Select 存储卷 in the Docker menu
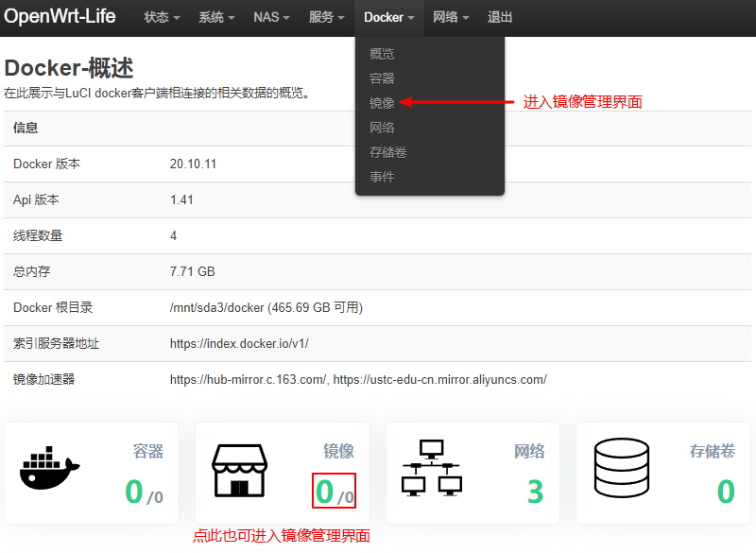Screen dimensions: 756x553 (x=388, y=152)
